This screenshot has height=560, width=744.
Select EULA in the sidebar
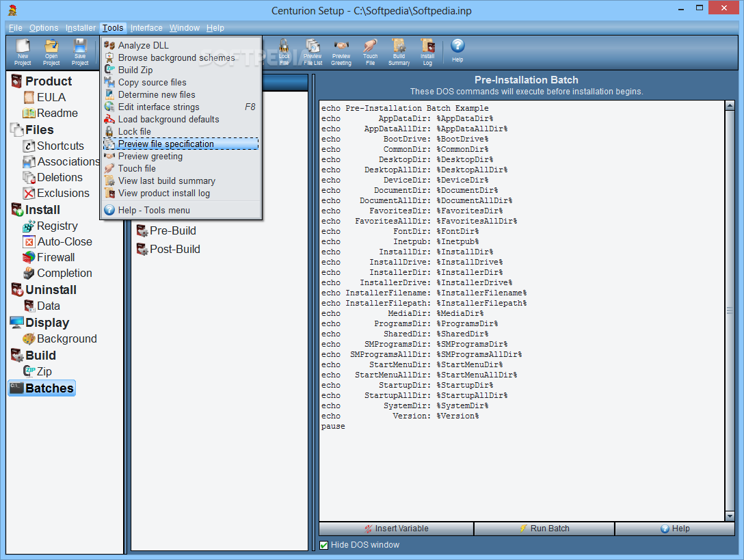coord(44,97)
